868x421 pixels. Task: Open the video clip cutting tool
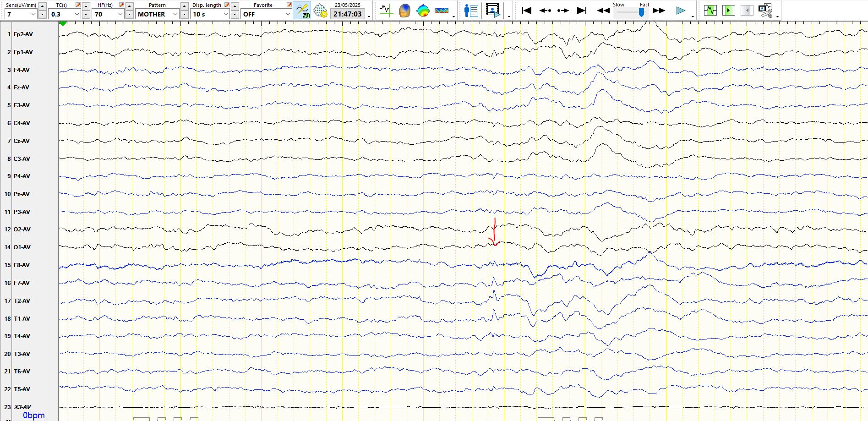coord(765,10)
